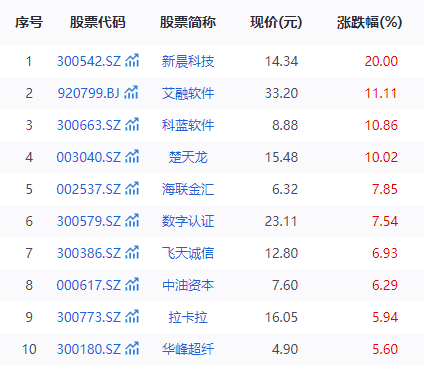Screen dimensions: 424x369
Task: Open stock name link 拉卡拉
Action: (x=188, y=317)
